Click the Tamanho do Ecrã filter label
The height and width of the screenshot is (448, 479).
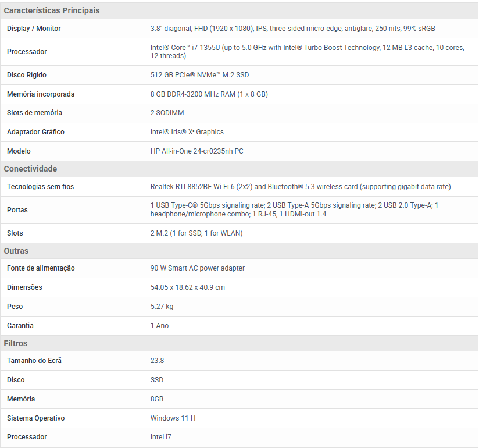(x=34, y=361)
